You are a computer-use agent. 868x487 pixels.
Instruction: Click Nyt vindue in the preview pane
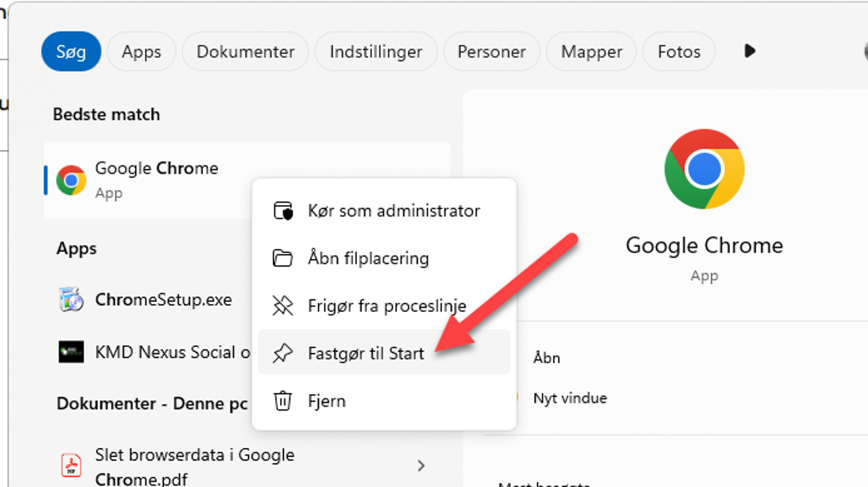(570, 398)
